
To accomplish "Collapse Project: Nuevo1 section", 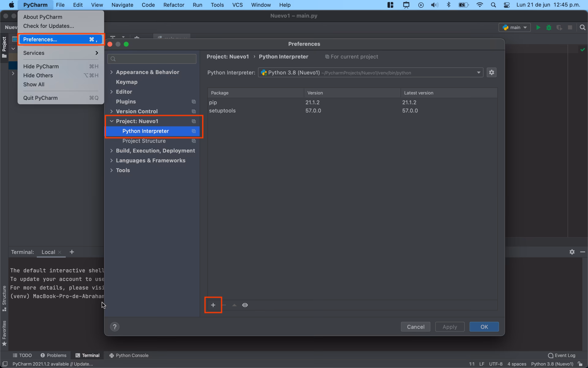I will click(x=111, y=121).
